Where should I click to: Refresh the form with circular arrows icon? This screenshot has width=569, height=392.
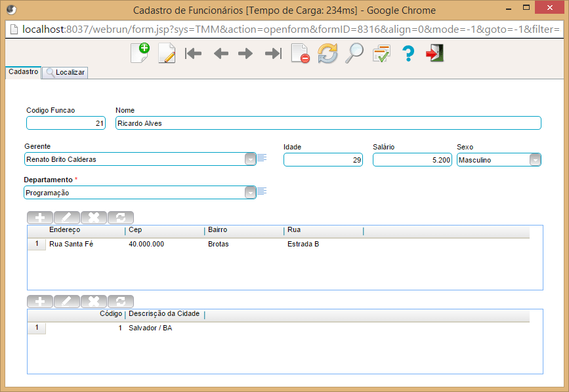[x=327, y=54]
